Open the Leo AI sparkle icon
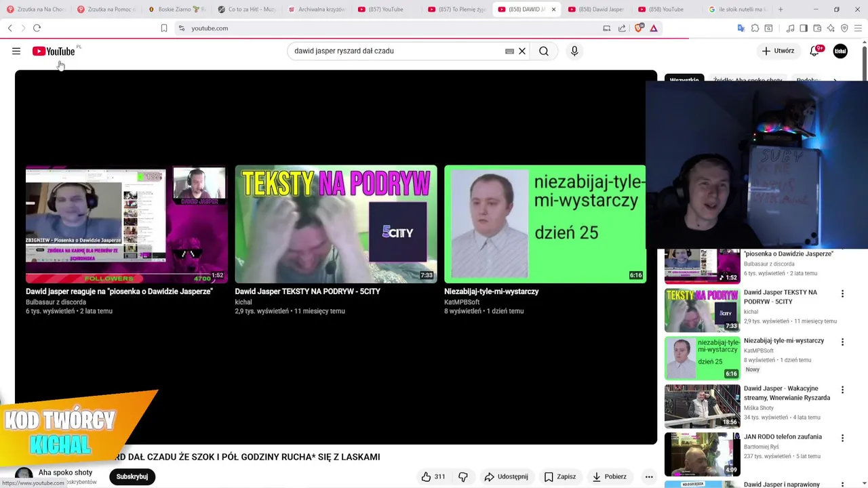The height and width of the screenshot is (488, 868). tap(831, 28)
